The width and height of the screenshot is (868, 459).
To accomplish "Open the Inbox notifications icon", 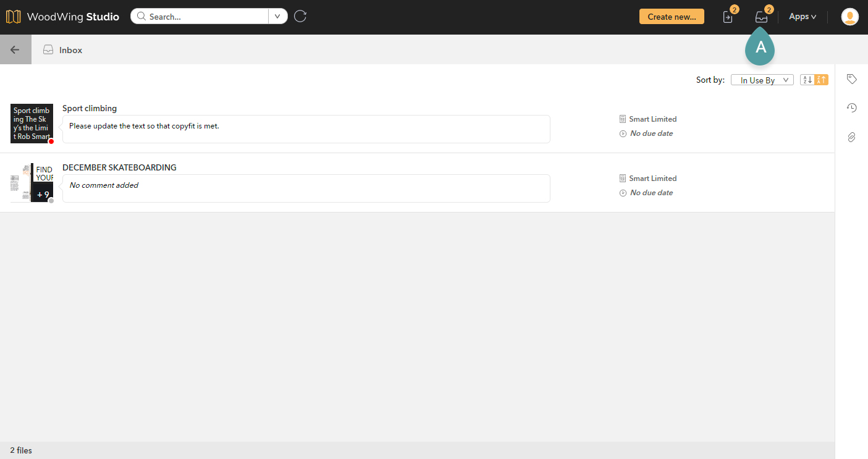I will click(x=761, y=17).
